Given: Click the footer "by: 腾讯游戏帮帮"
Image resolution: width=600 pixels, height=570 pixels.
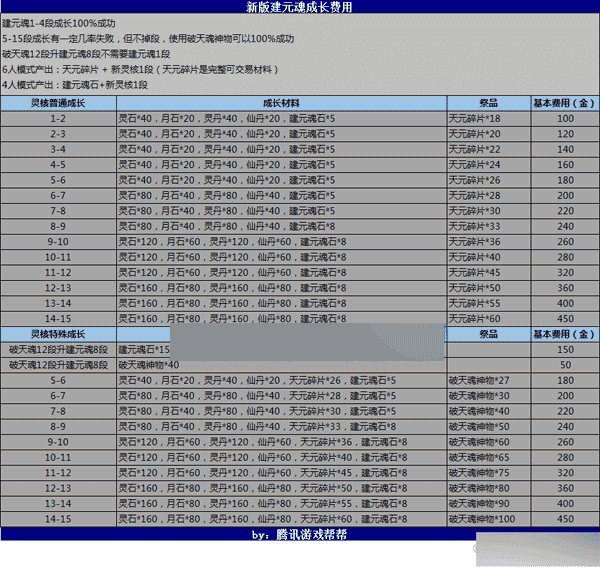Looking at the screenshot, I should (x=299, y=534).
